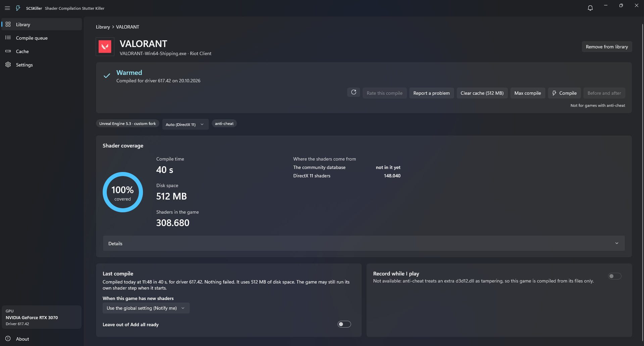Start a Max compile
This screenshot has height=346, width=644.
point(528,93)
